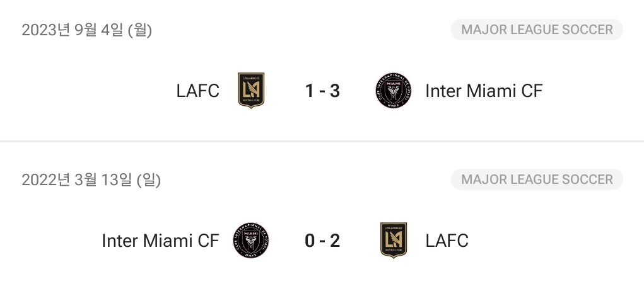
Task: Select the Major League Soccer tag on the 2022 match
Action: coord(537,179)
